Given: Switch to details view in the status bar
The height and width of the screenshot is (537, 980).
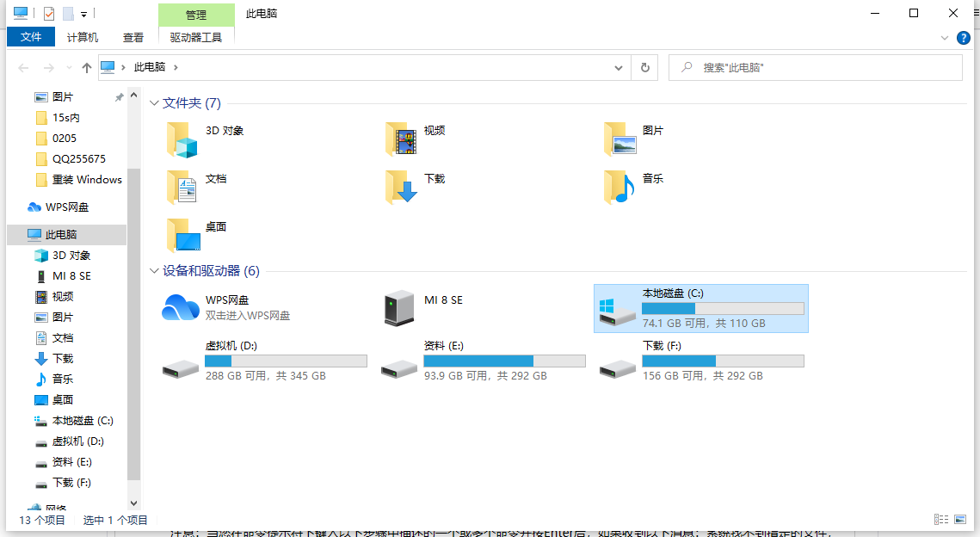Looking at the screenshot, I should (x=940, y=519).
